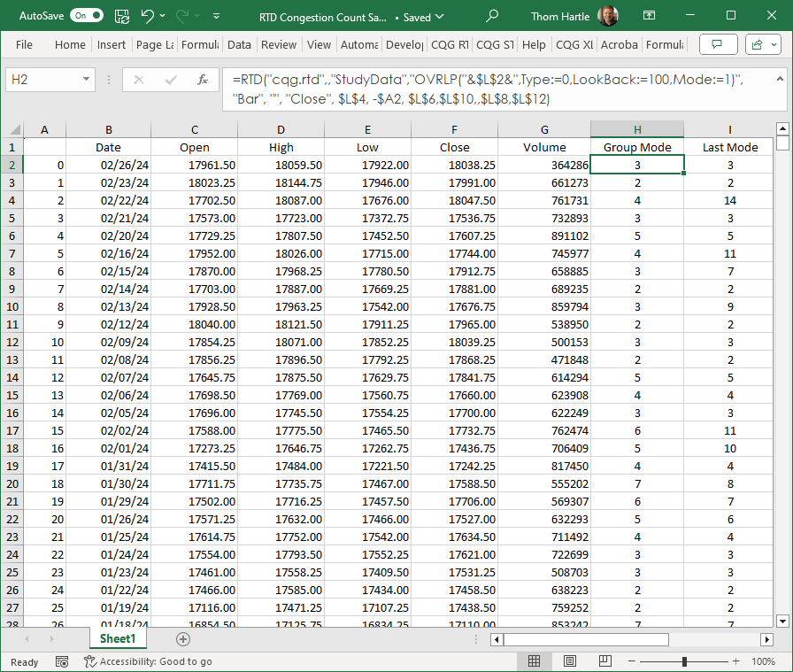The width and height of the screenshot is (793, 672).
Task: Click the Save icon in title bar
Action: (123, 16)
